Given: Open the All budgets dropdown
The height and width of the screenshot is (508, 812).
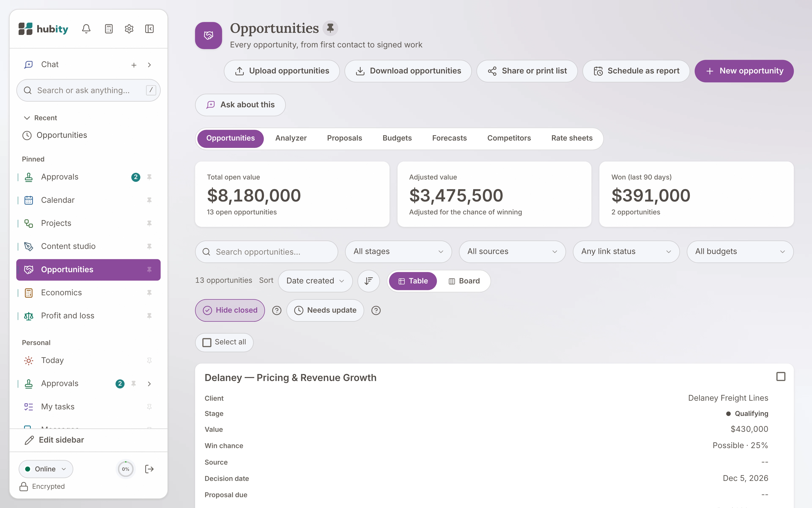Looking at the screenshot, I should 740,252.
